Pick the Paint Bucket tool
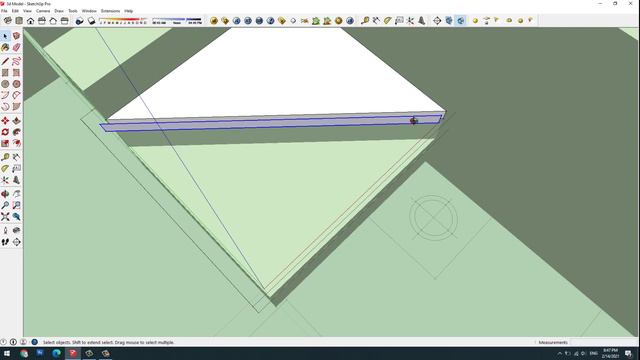This screenshot has height=360, width=640. coord(5,47)
